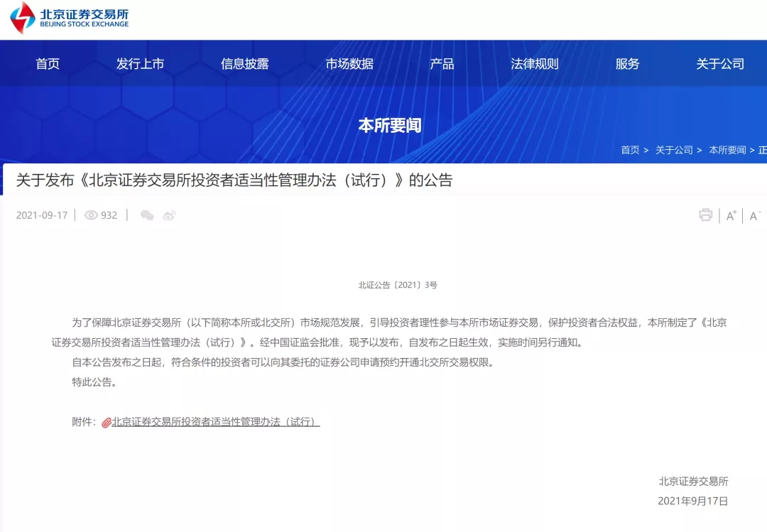Open the 首页 navigation menu
The width and height of the screenshot is (767, 532).
(48, 64)
